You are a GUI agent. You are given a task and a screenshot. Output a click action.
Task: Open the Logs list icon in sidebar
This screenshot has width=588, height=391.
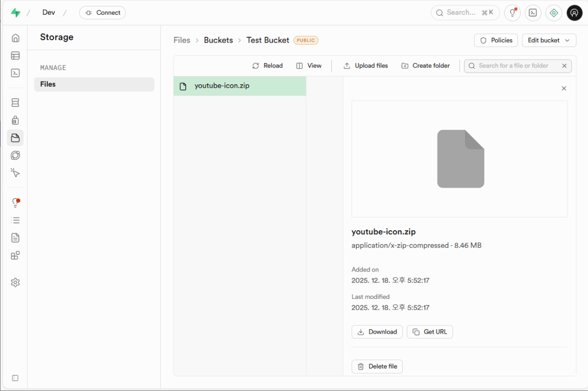coord(15,220)
